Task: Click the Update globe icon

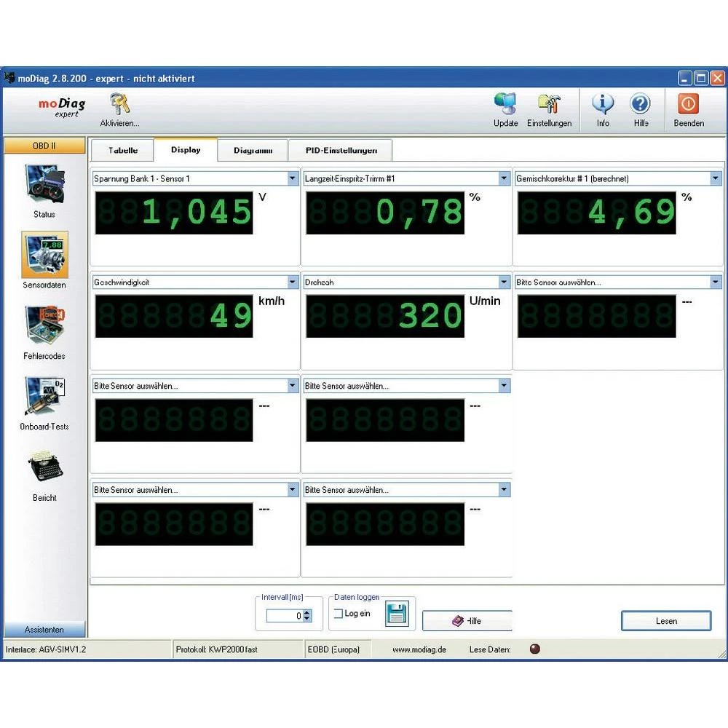Action: click(x=505, y=104)
